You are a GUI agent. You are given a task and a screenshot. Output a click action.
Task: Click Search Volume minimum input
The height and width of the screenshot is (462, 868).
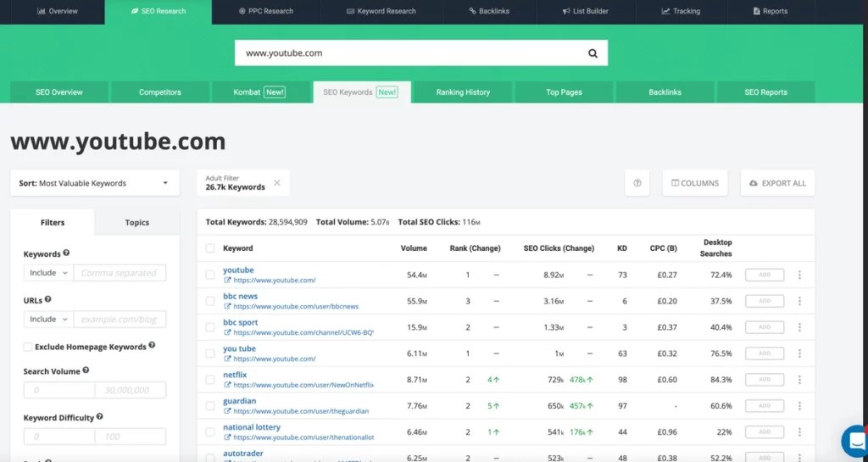pyautogui.click(x=58, y=390)
